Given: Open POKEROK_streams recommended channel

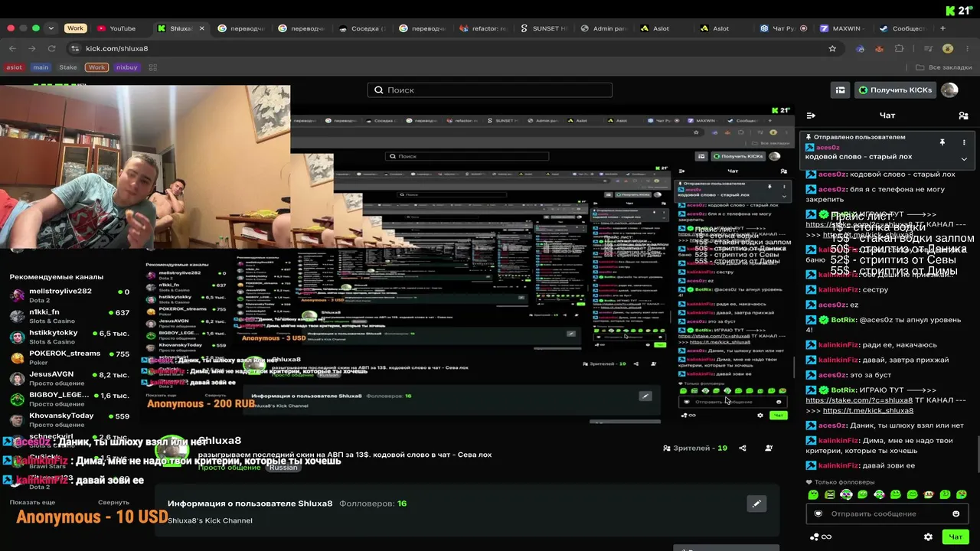Looking at the screenshot, I should click(x=70, y=357).
